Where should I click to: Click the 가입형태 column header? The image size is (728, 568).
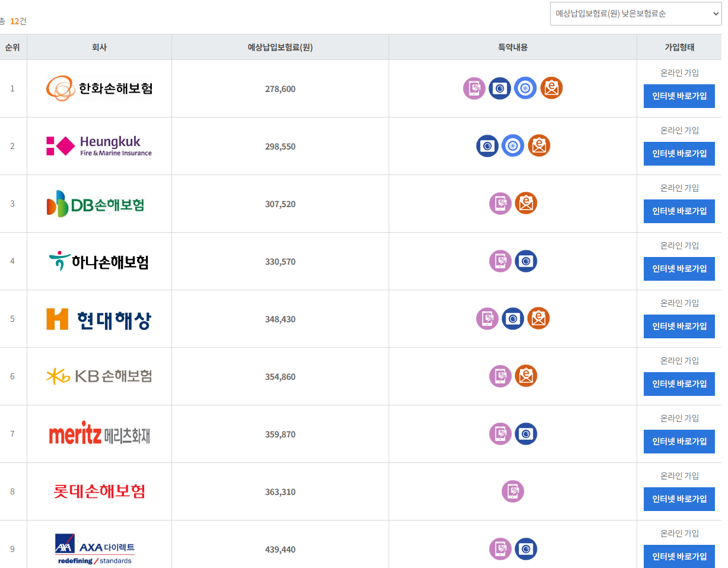point(679,47)
